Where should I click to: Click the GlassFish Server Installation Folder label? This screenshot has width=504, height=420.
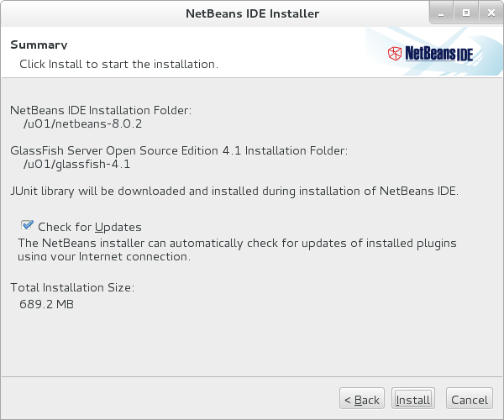(179, 150)
